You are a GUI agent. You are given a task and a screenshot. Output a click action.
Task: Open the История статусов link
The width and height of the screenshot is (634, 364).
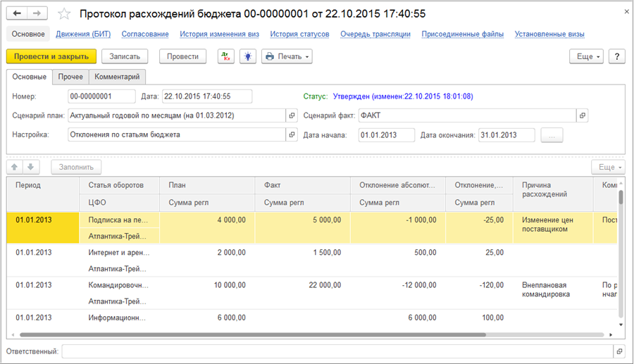(x=299, y=34)
